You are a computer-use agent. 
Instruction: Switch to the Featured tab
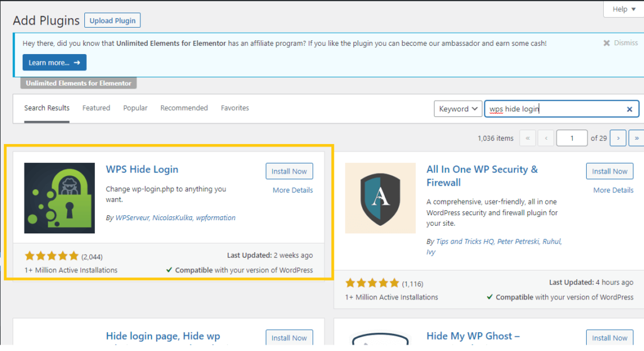pos(96,108)
